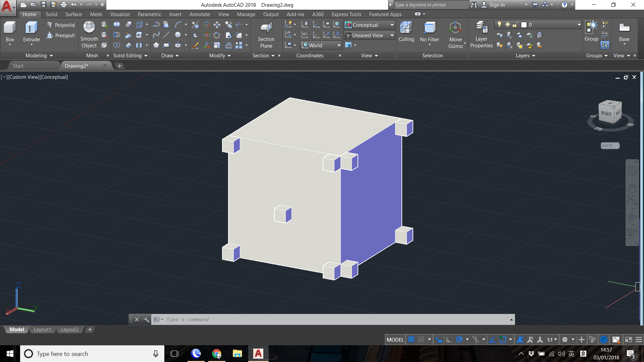Image resolution: width=644 pixels, height=362 pixels.
Task: Toggle dynamic input in status bar
Action: [x=439, y=340]
